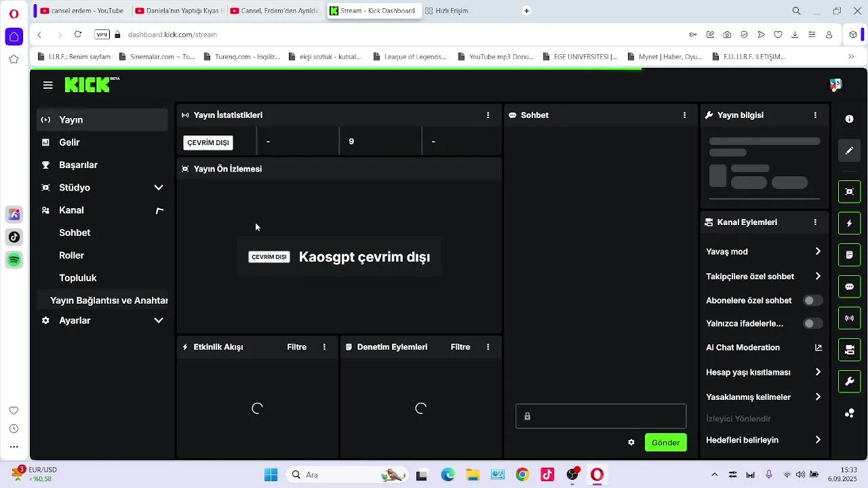Open downloads icon in browser toolbar
The image size is (868, 488).
(x=795, y=35)
